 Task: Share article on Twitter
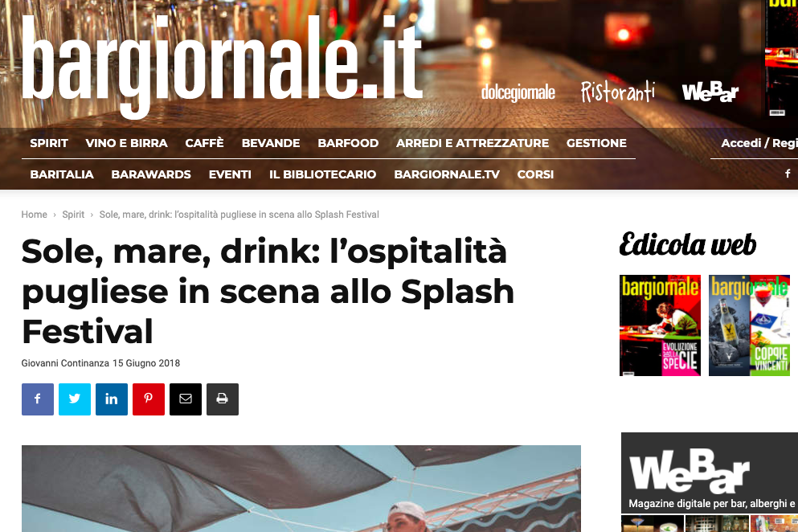pyautogui.click(x=75, y=399)
